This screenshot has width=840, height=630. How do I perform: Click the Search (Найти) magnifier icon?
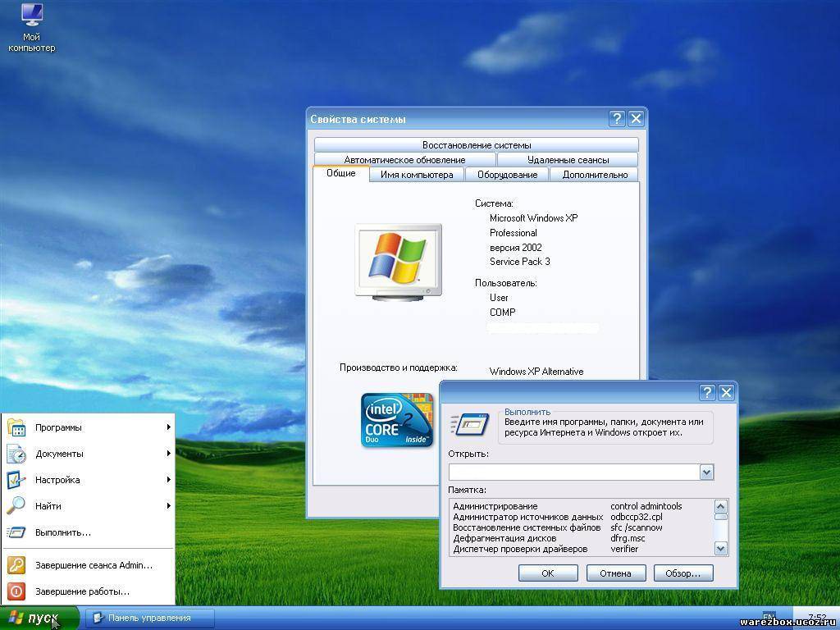(x=16, y=506)
